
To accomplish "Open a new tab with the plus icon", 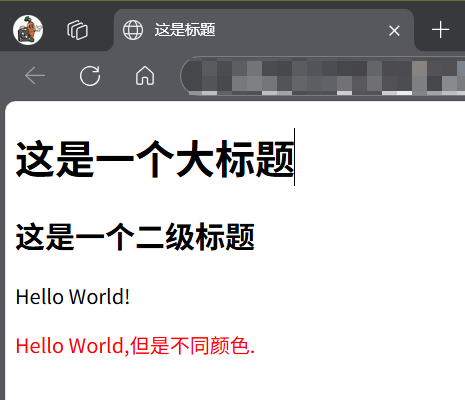I will 440,30.
